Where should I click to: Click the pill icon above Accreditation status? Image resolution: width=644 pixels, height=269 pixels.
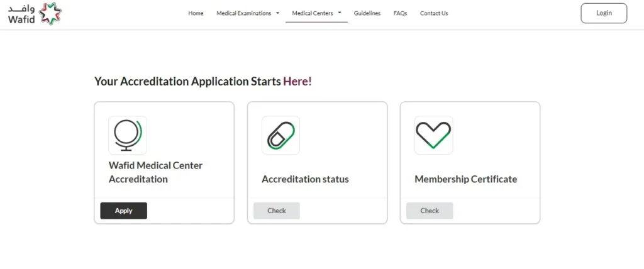coord(281,135)
